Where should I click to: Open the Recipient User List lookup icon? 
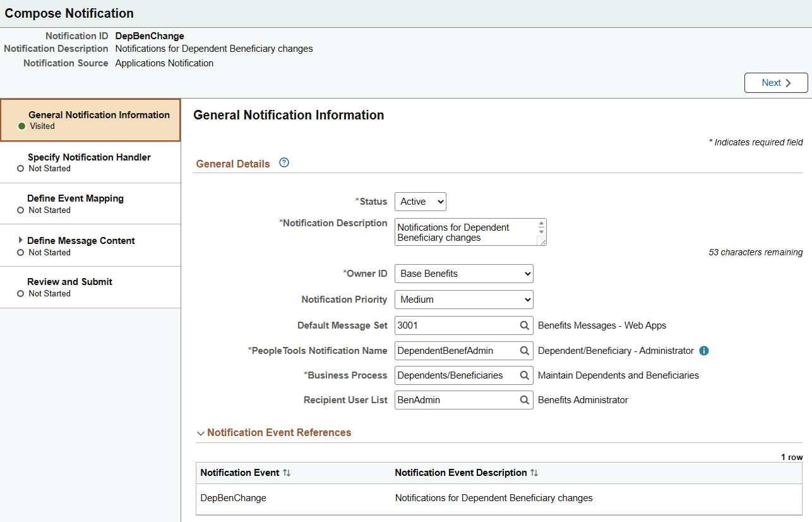(x=524, y=399)
